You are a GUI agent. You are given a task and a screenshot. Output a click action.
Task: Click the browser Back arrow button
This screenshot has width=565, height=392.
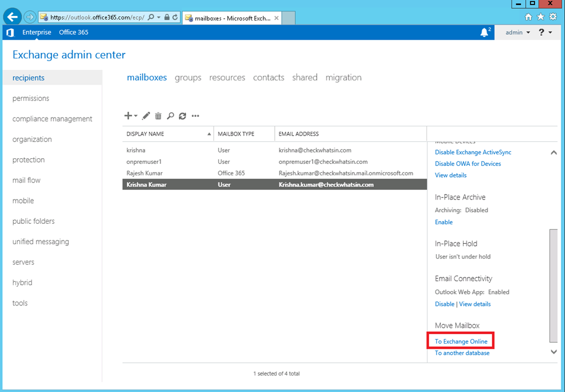(12, 17)
